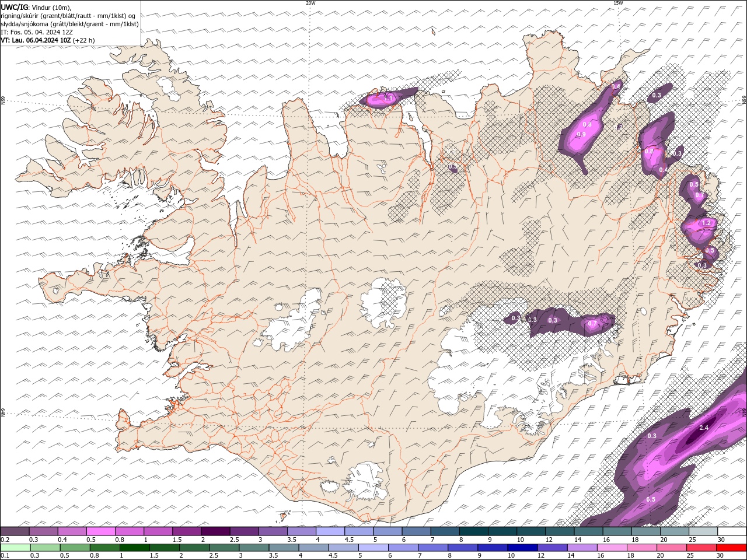The width and height of the screenshot is (747, 560).
Task: Click the 1.2 snowfall value on the east coast
Action: click(706, 223)
